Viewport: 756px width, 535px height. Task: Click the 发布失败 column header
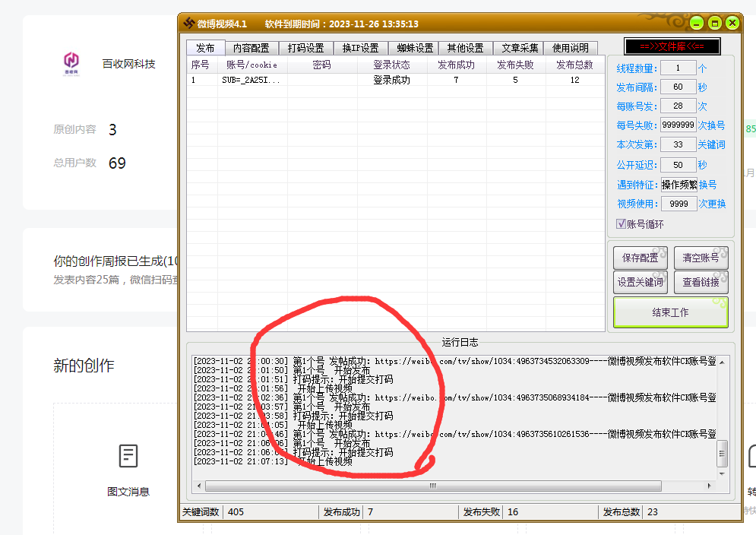pos(516,65)
